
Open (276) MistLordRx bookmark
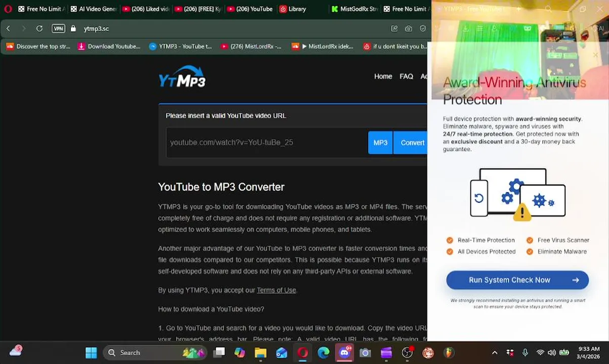(251, 47)
